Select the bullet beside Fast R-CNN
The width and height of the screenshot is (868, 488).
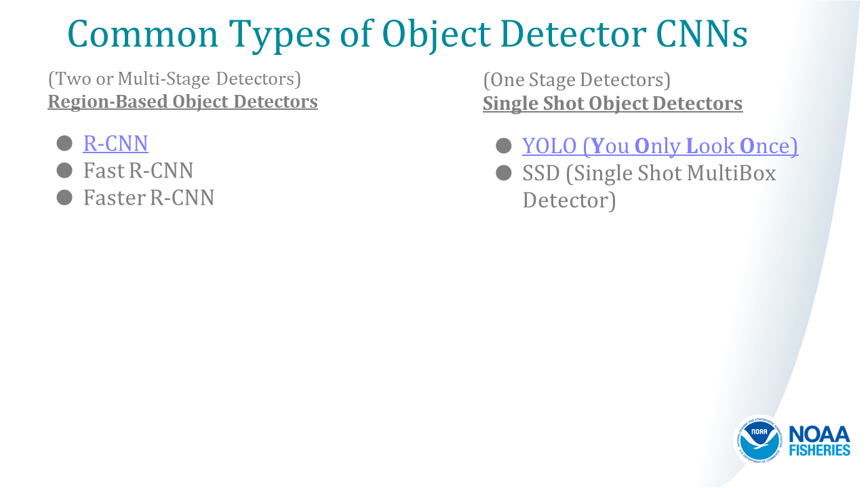[x=64, y=170]
